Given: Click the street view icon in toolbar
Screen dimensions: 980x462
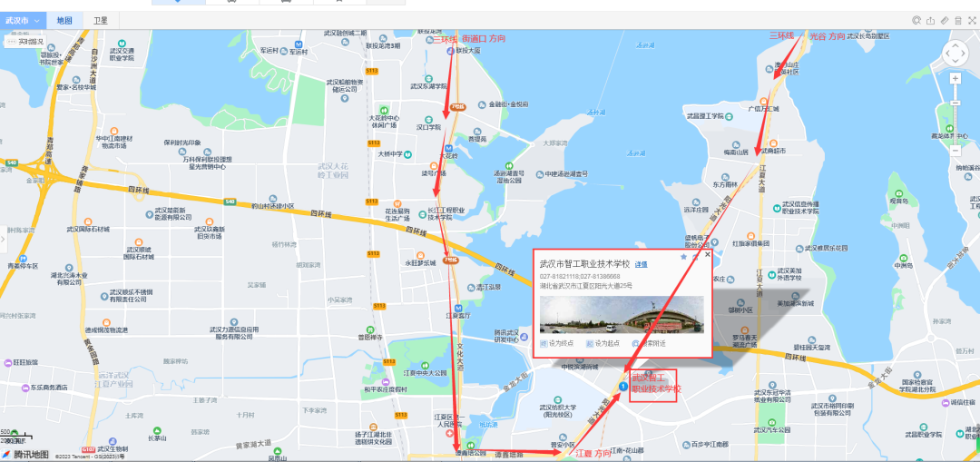Looking at the screenshot, I should (x=916, y=20).
